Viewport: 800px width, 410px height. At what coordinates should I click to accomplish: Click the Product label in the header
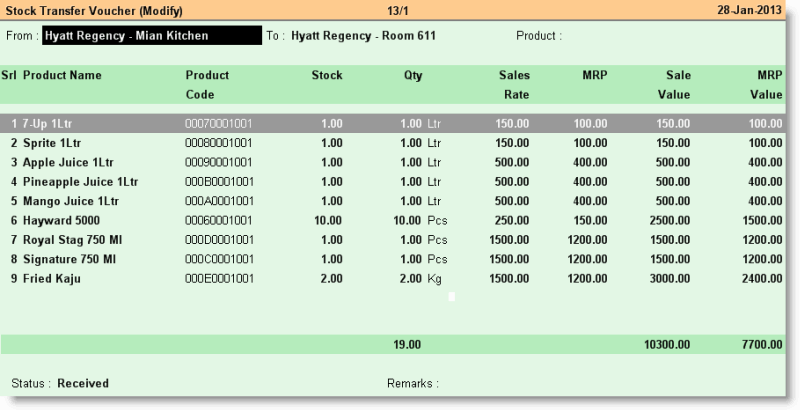539,36
